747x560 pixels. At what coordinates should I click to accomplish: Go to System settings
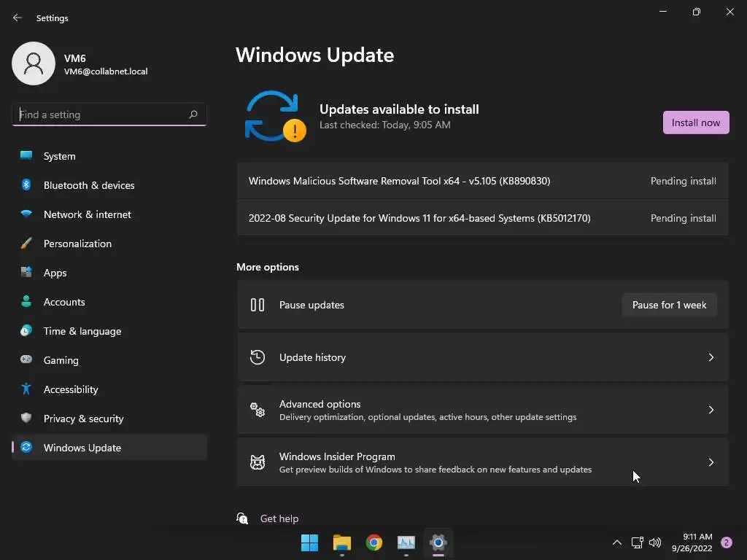tap(109, 156)
